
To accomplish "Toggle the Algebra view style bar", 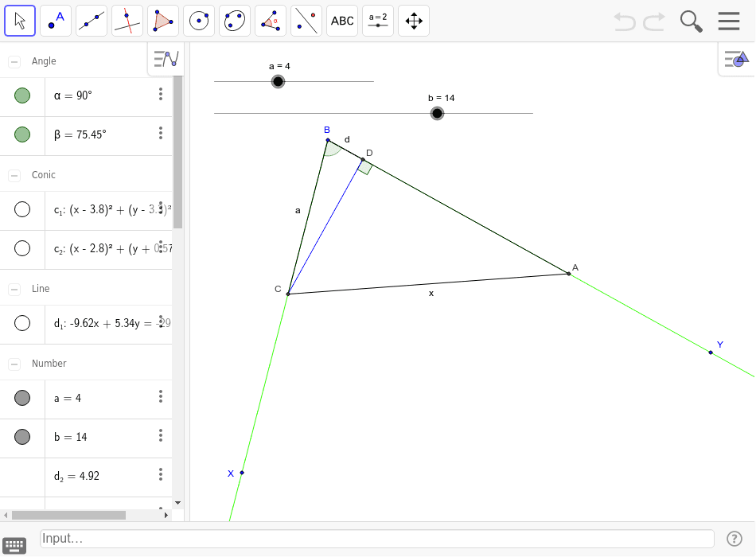I will (x=166, y=59).
